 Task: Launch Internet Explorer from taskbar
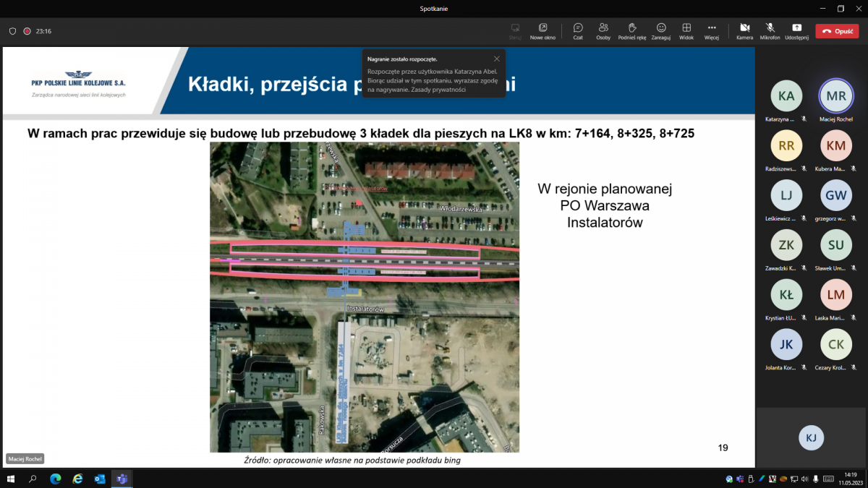point(78,479)
